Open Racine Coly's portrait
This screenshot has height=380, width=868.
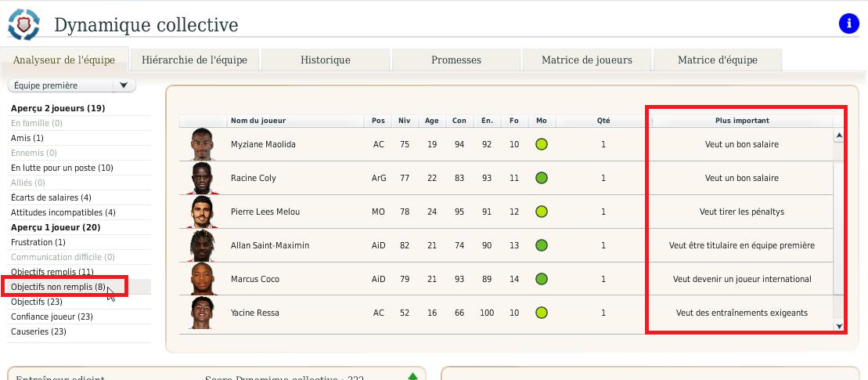pyautogui.click(x=202, y=179)
